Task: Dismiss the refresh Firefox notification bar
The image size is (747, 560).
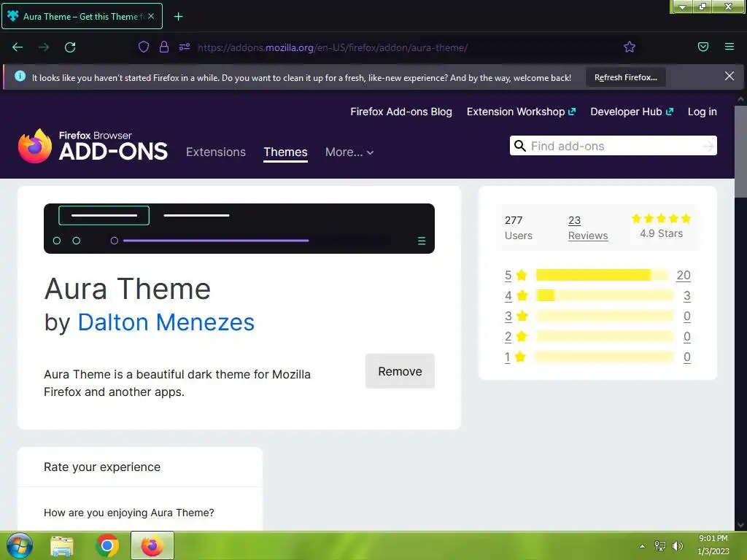Action: [x=729, y=76]
